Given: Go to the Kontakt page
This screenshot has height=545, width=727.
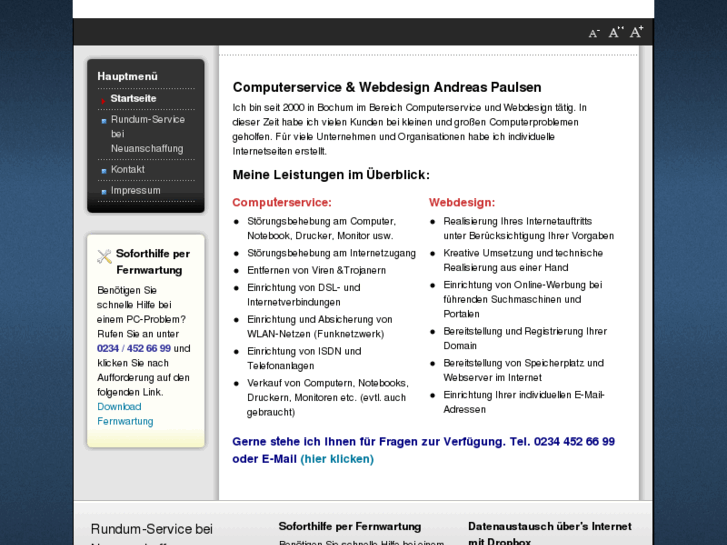Looking at the screenshot, I should [x=128, y=169].
